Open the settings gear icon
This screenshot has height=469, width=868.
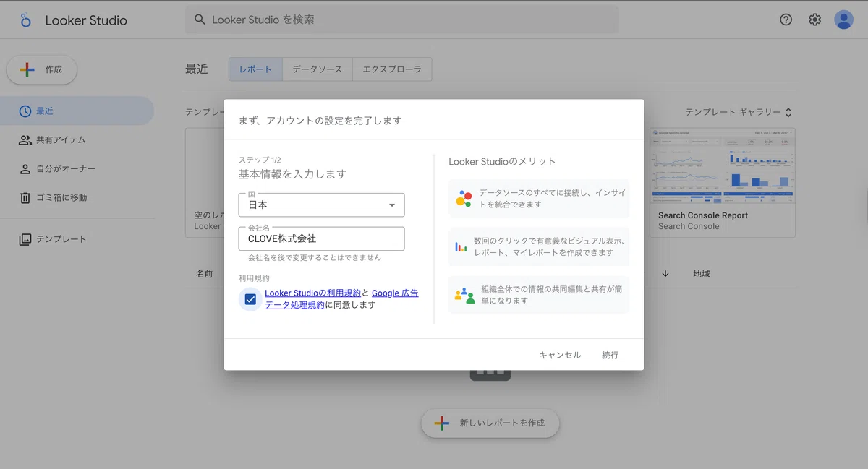point(815,20)
